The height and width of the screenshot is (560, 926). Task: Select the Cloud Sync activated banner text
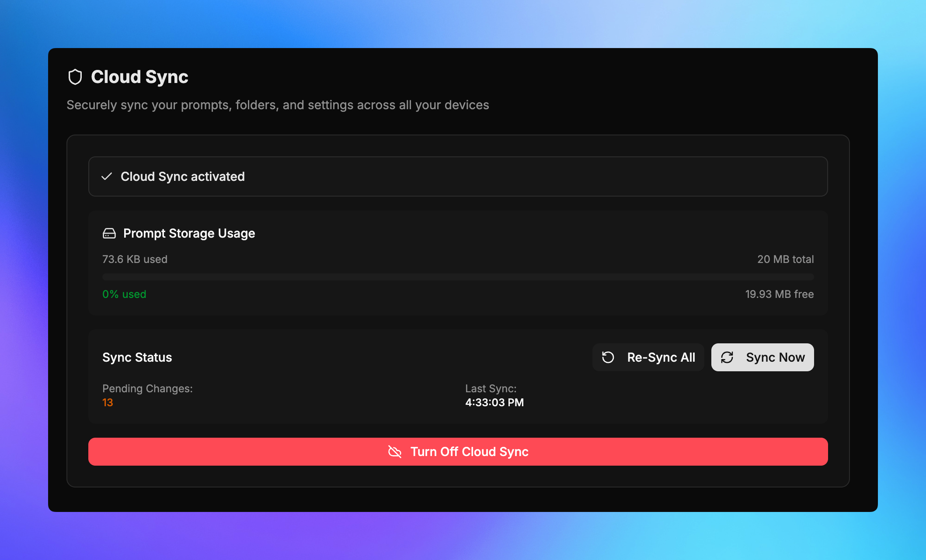click(x=182, y=176)
